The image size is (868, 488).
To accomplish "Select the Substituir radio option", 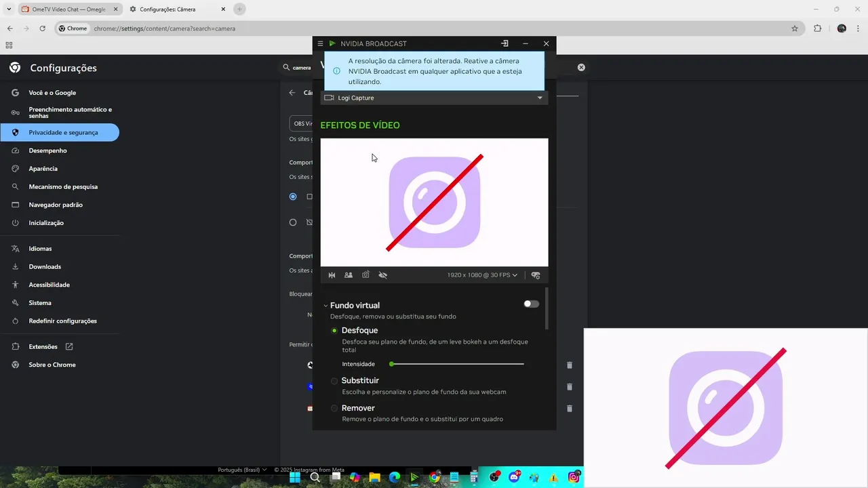I will click(x=334, y=381).
